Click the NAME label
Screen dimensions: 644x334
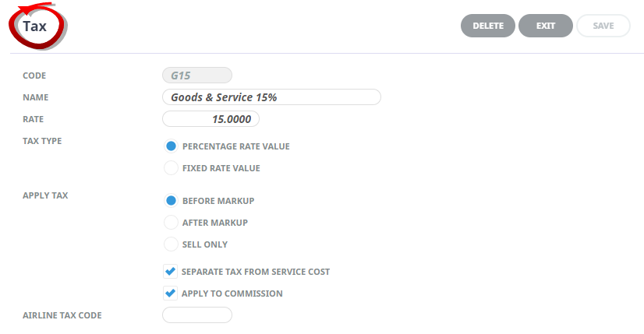click(36, 97)
